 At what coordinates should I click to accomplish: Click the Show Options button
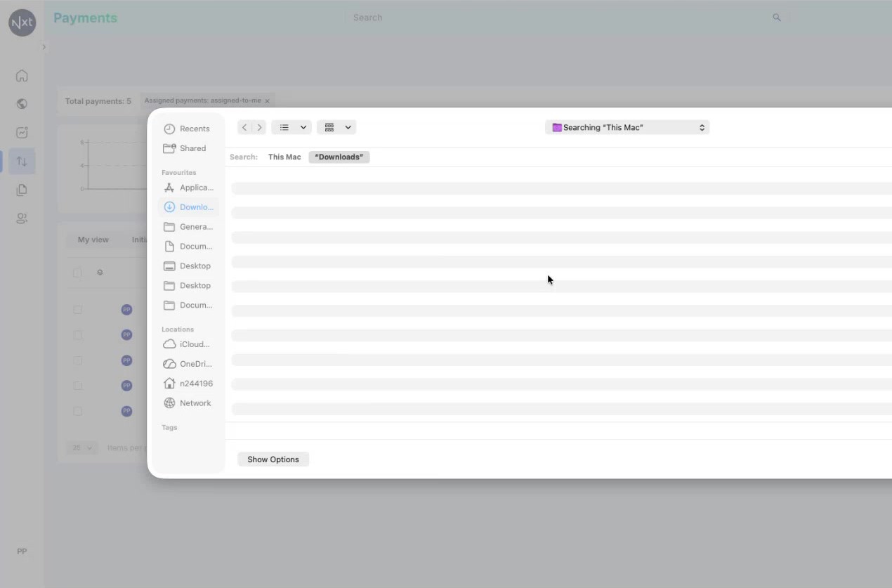[x=273, y=459]
